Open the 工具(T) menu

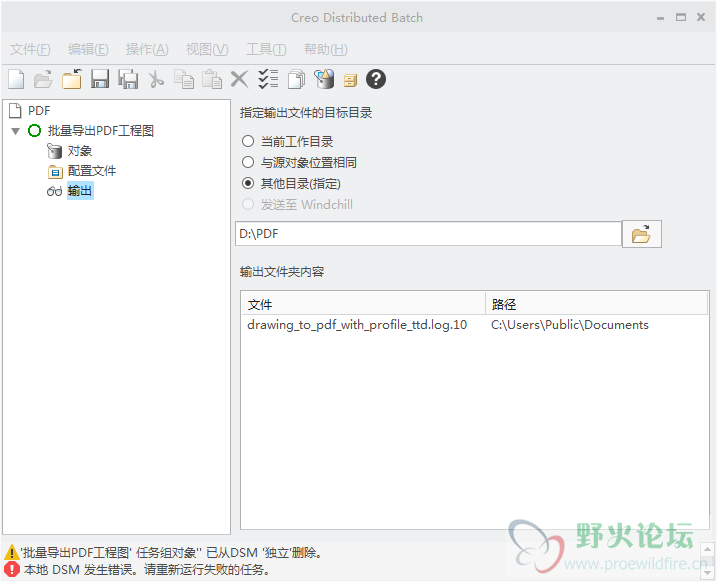tap(266, 49)
